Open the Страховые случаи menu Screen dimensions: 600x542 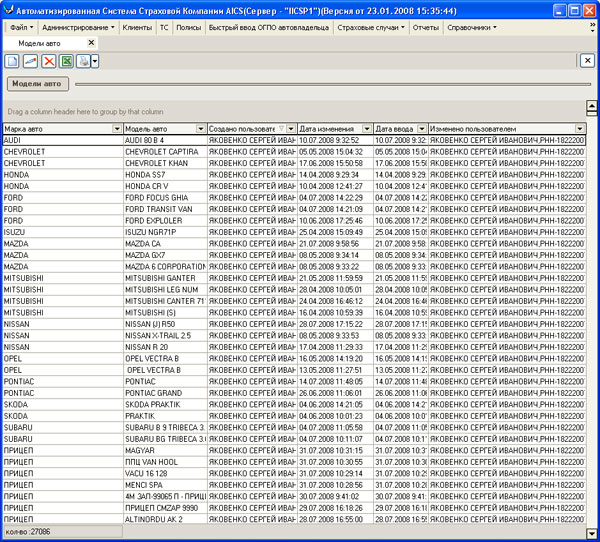[x=374, y=27]
